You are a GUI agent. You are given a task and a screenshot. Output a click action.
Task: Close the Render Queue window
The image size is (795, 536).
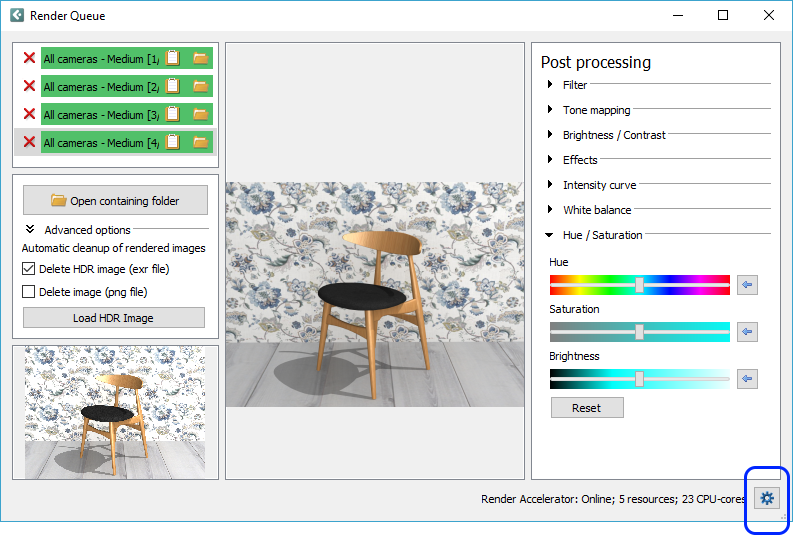click(x=769, y=15)
